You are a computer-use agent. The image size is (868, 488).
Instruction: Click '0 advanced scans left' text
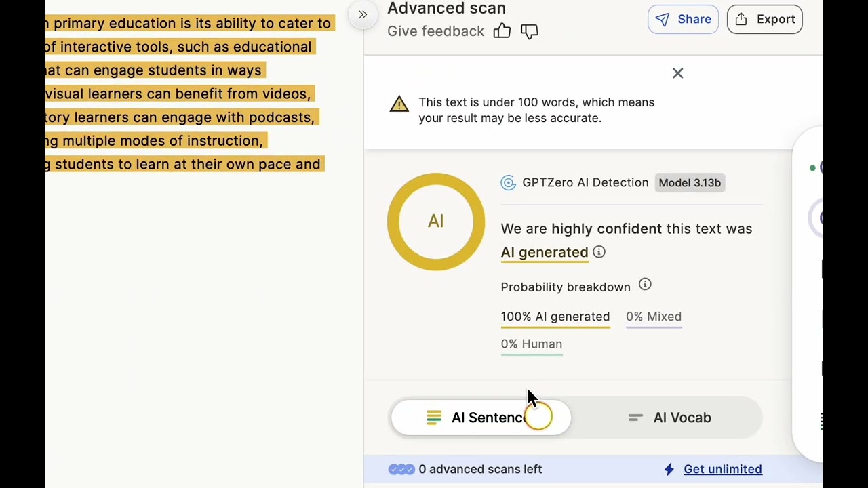click(480, 469)
